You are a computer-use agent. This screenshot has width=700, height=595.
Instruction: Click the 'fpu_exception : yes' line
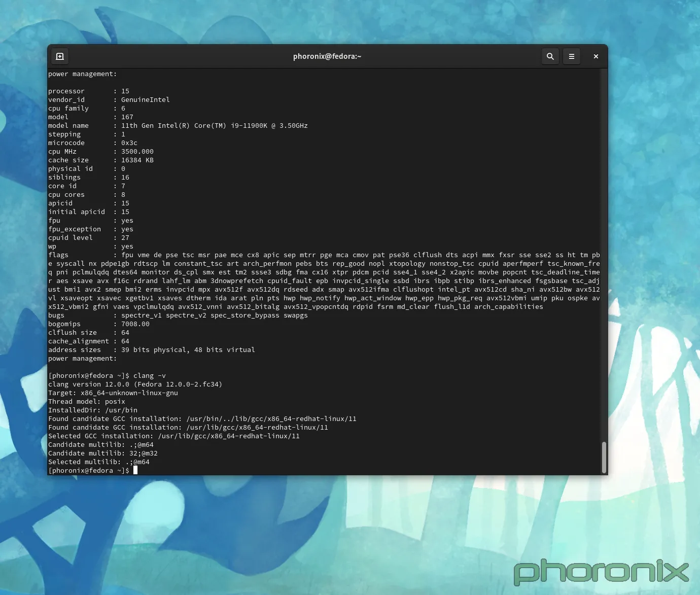click(x=91, y=229)
